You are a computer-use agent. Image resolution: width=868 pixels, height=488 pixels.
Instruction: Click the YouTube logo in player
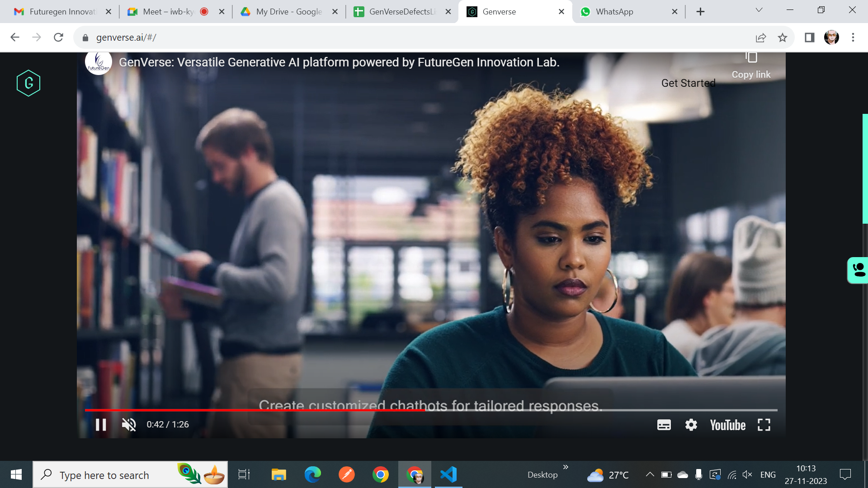pyautogui.click(x=727, y=425)
